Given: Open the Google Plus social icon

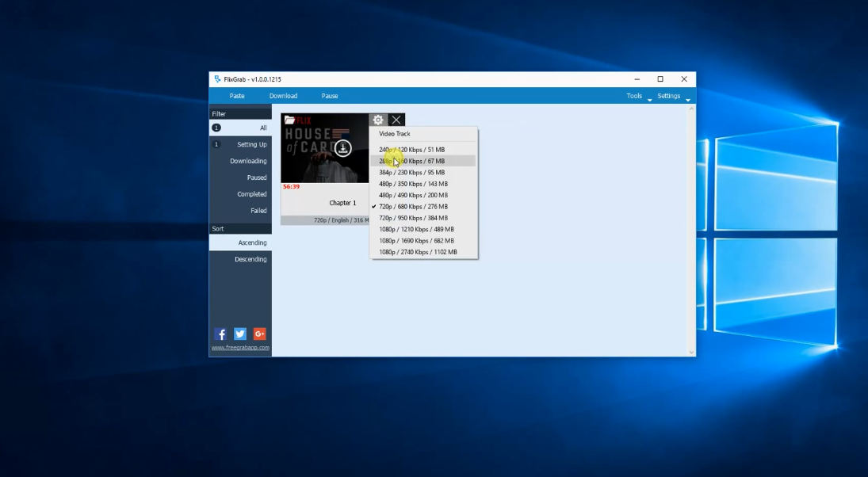Looking at the screenshot, I should pyautogui.click(x=259, y=334).
